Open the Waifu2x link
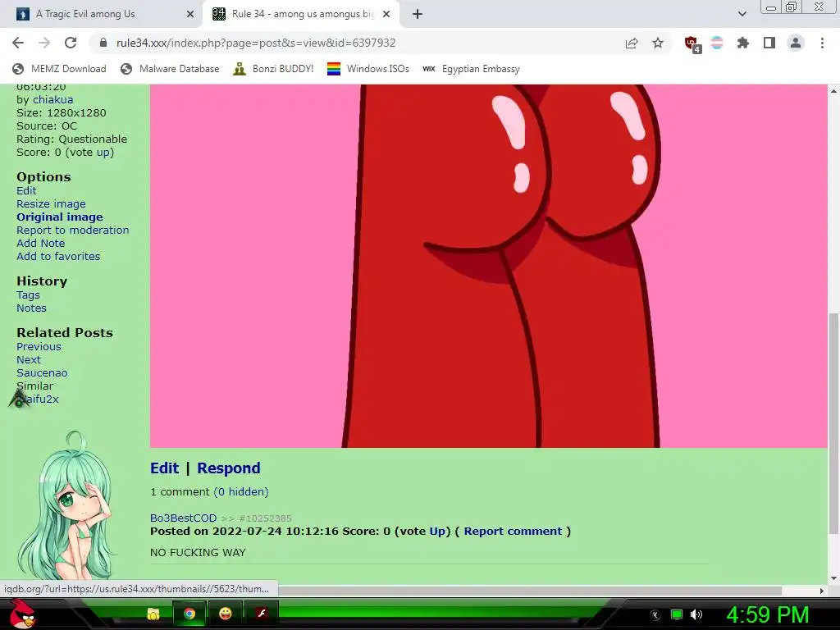The image size is (840, 630). tap(38, 399)
